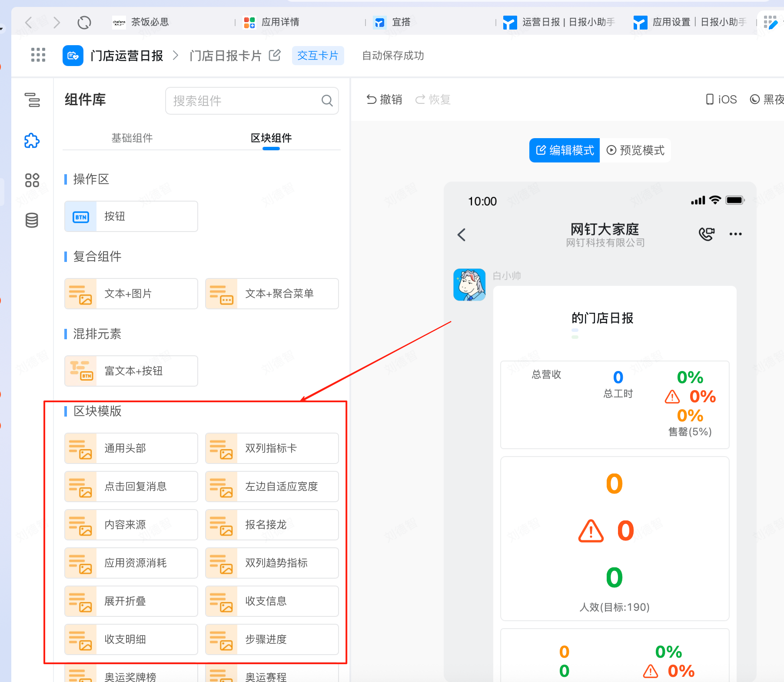Image resolution: width=784 pixels, height=682 pixels.
Task: Click the 操作区 section heading
Action: point(91,179)
